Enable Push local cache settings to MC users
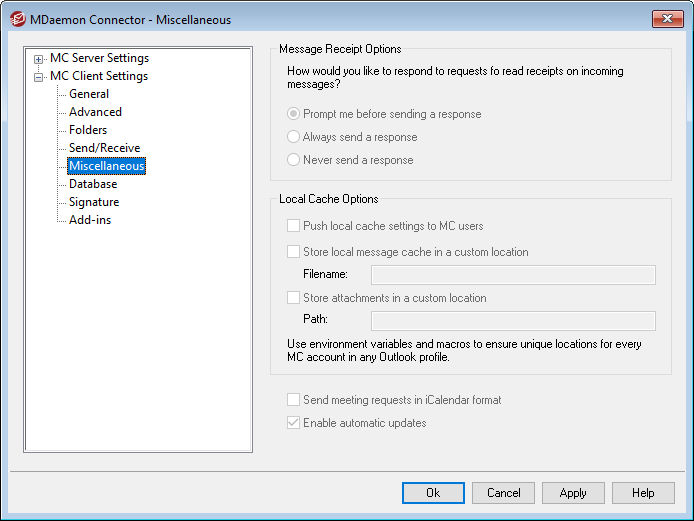The image size is (694, 521). pyautogui.click(x=293, y=226)
